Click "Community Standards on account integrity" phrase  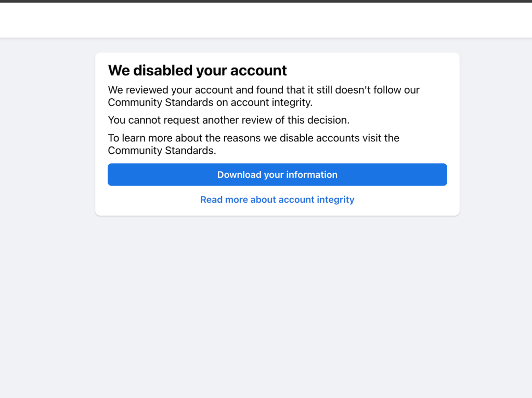[x=210, y=102]
